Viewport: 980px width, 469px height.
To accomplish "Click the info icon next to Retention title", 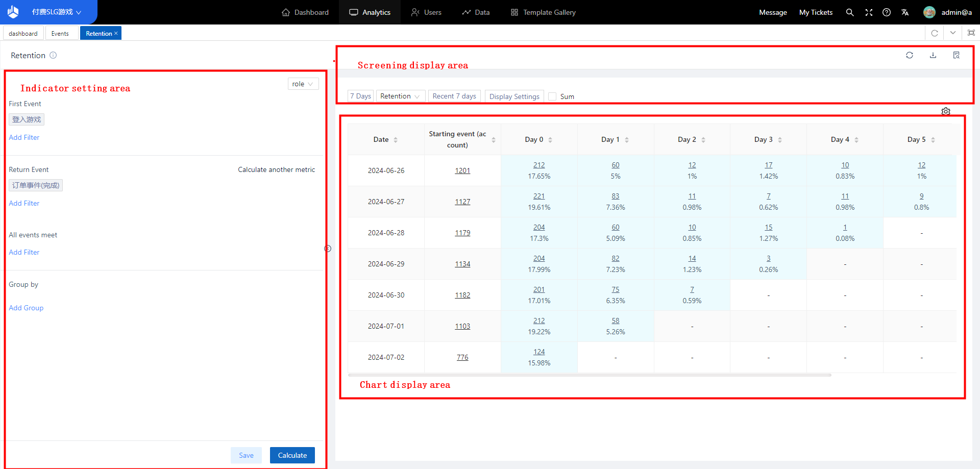I will pos(53,55).
